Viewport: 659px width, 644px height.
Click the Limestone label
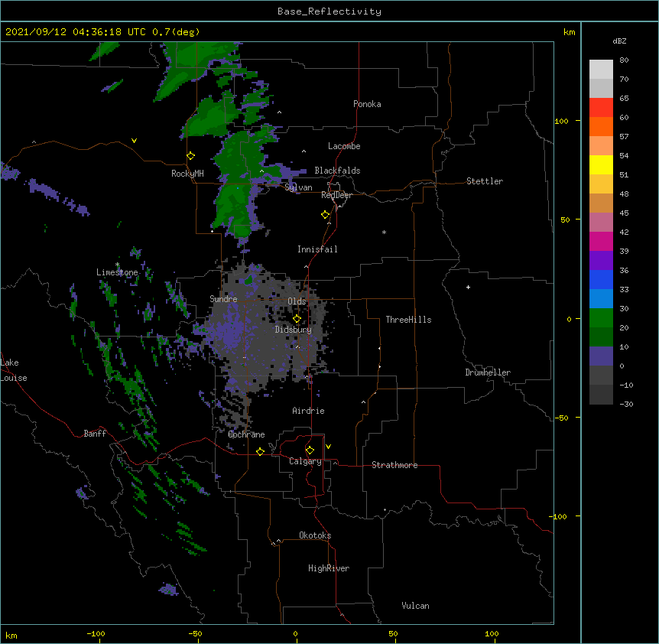pos(117,272)
